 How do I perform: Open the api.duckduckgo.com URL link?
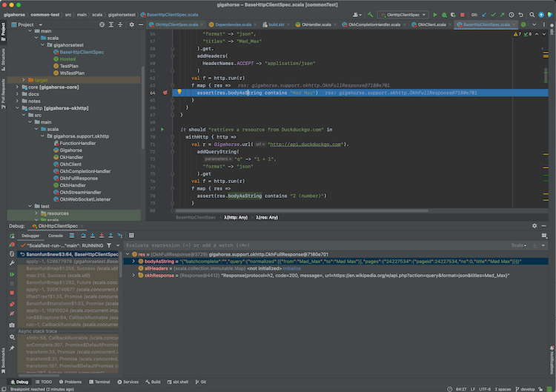click(306, 144)
